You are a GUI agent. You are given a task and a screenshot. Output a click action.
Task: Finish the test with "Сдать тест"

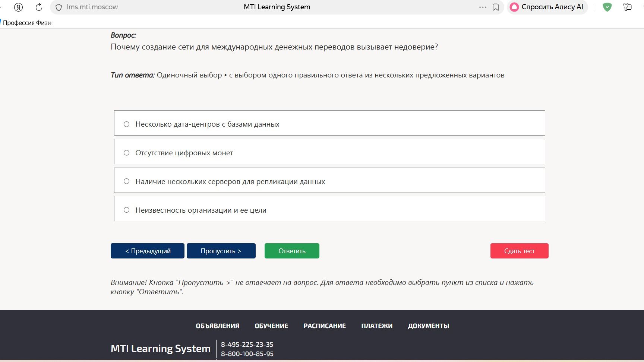(x=519, y=251)
